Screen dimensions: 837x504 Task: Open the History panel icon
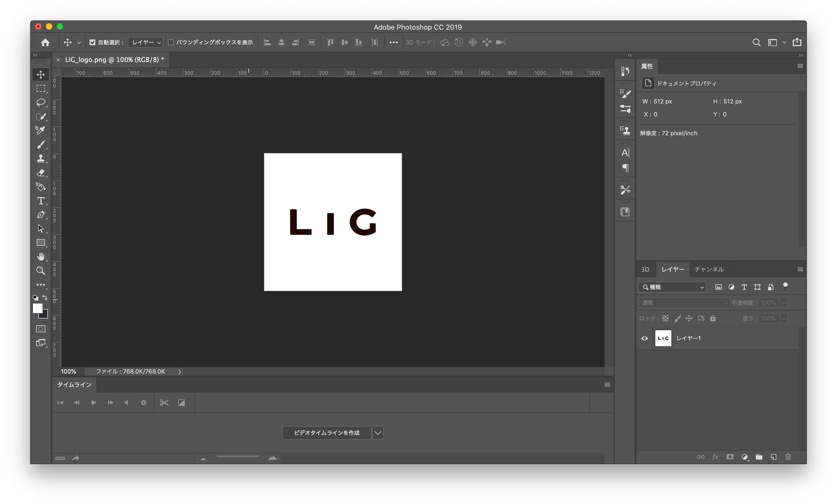[x=625, y=71]
